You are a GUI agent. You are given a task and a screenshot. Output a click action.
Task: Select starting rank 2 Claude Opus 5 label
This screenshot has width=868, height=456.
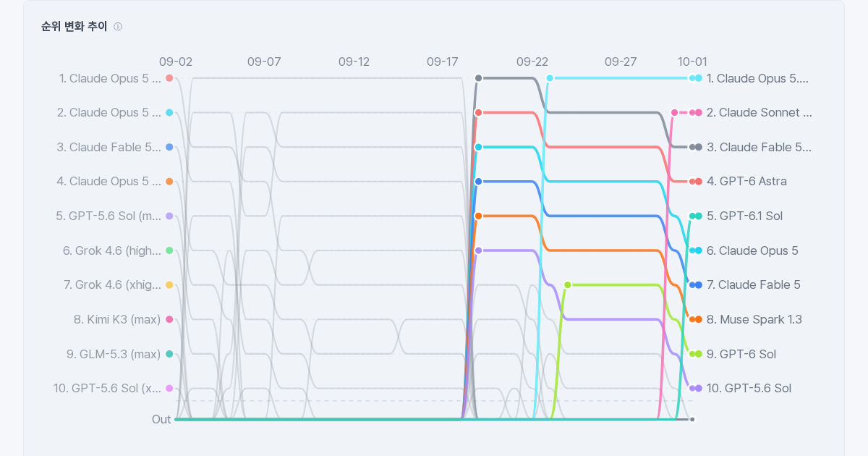coord(109,112)
